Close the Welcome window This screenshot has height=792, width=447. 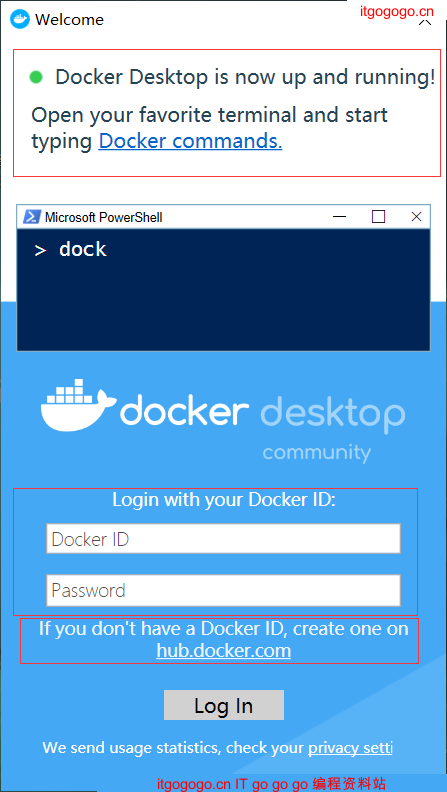click(x=425, y=22)
